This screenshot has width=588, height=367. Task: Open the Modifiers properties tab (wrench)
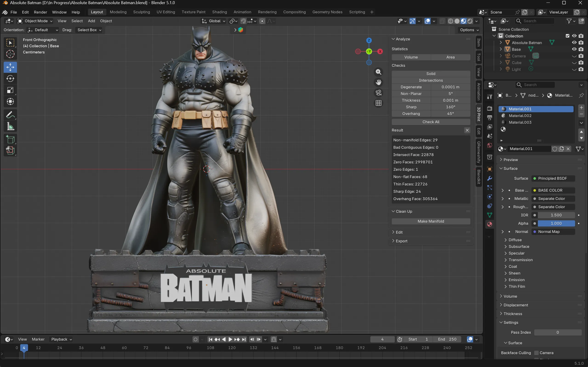click(490, 178)
